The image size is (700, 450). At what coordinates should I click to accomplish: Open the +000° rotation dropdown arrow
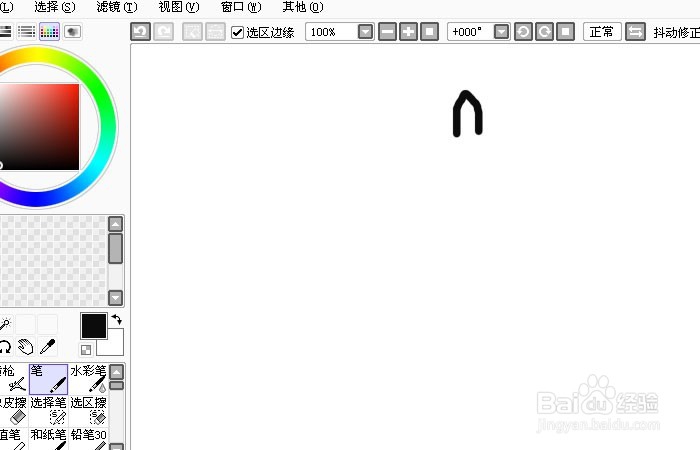501,32
